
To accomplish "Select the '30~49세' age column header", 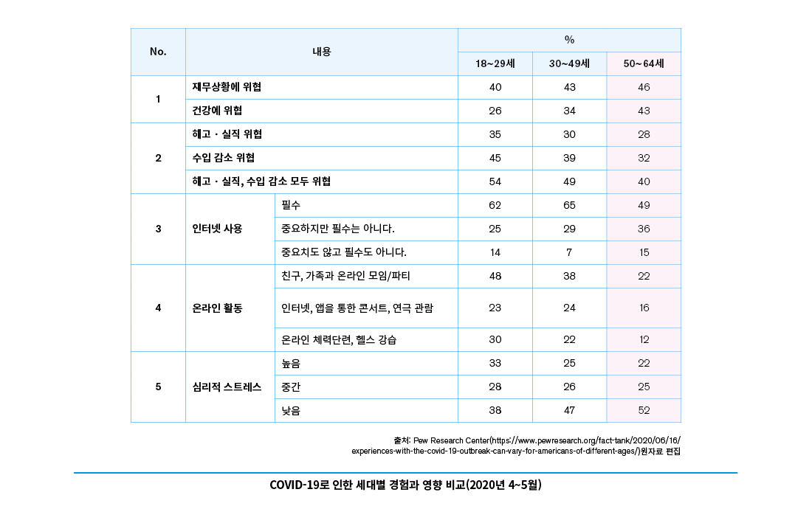I will (x=569, y=64).
